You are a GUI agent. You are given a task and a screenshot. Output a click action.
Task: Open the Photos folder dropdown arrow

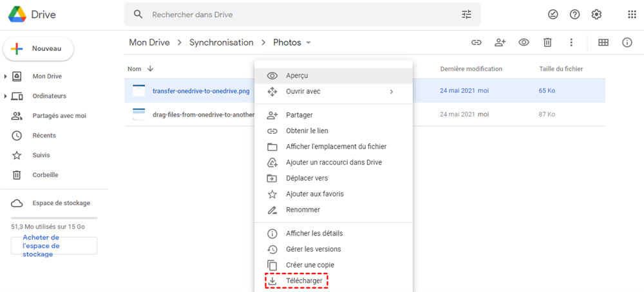(308, 43)
